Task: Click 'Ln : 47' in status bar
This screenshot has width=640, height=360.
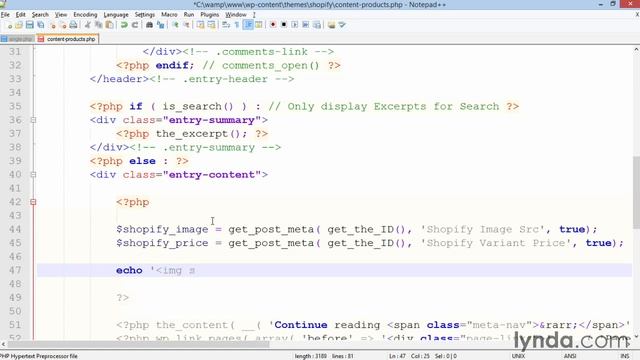Action: (397, 356)
